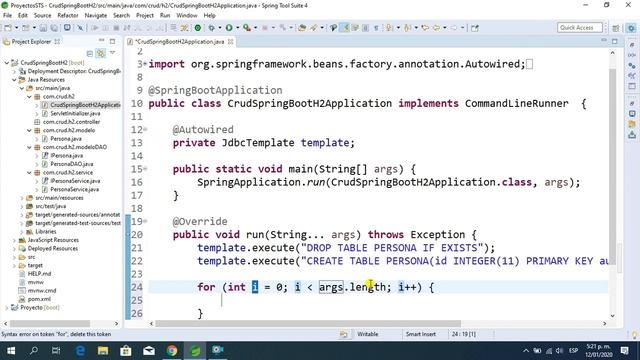Open the Source menu
640x360 pixels.
pyautogui.click(x=42, y=16)
